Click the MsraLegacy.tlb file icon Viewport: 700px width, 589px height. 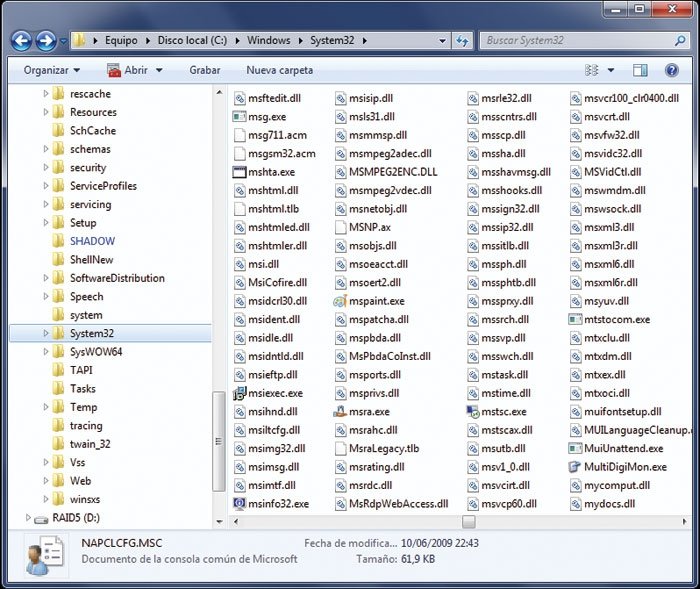[x=340, y=448]
